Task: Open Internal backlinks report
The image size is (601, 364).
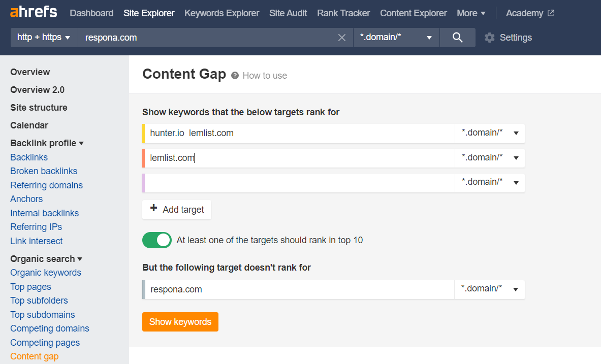Action: point(45,213)
